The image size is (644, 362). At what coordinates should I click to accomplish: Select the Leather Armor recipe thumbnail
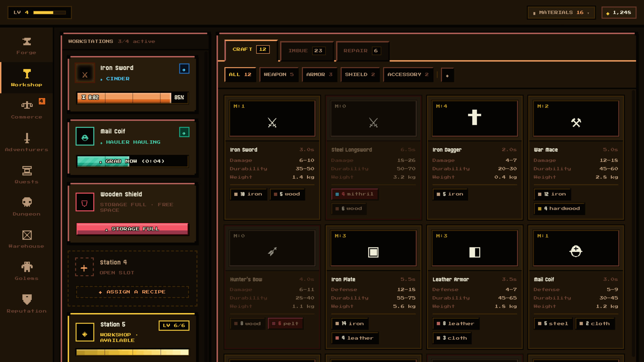(x=475, y=248)
